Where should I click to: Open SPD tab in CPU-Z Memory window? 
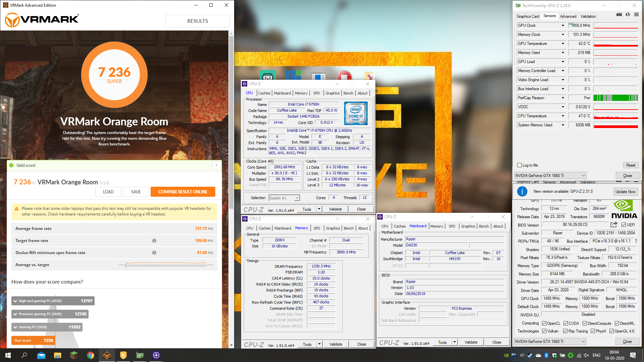[x=317, y=228]
